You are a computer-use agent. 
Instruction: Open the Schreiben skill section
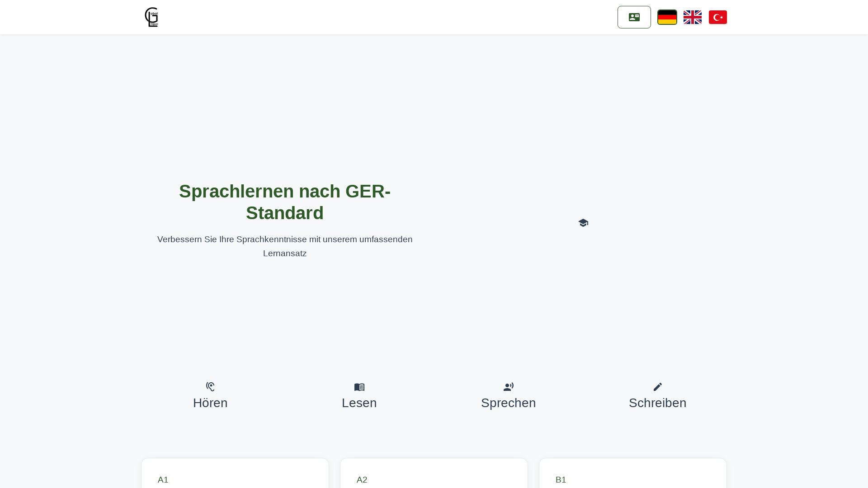point(657,403)
